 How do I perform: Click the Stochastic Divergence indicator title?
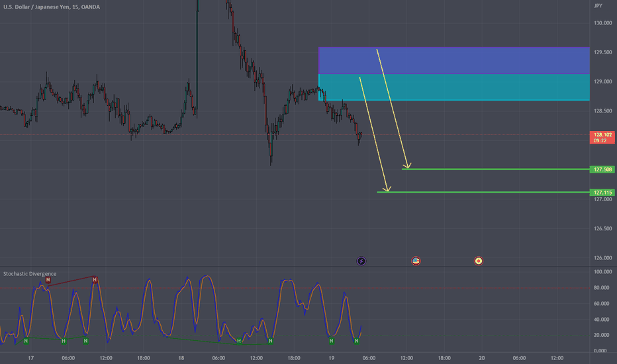click(30, 273)
